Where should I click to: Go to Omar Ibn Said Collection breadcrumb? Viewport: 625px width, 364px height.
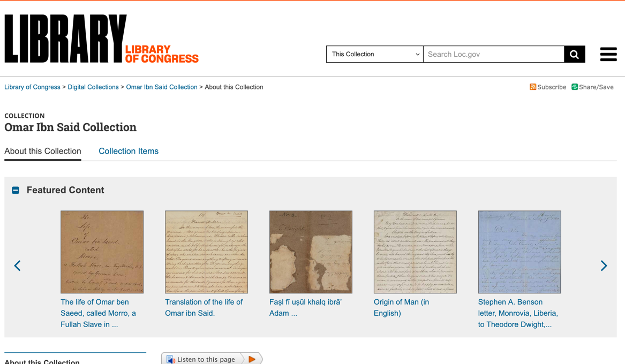(162, 87)
